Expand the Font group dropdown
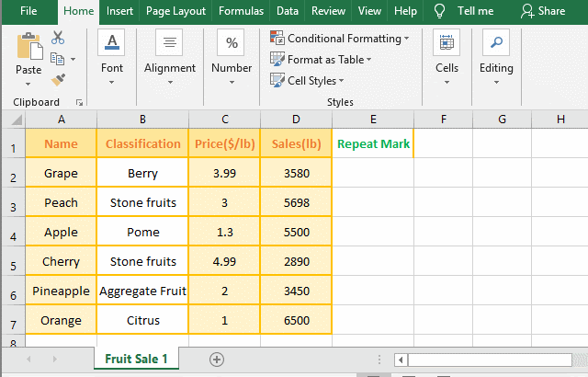The height and width of the screenshot is (377, 588). [x=111, y=82]
